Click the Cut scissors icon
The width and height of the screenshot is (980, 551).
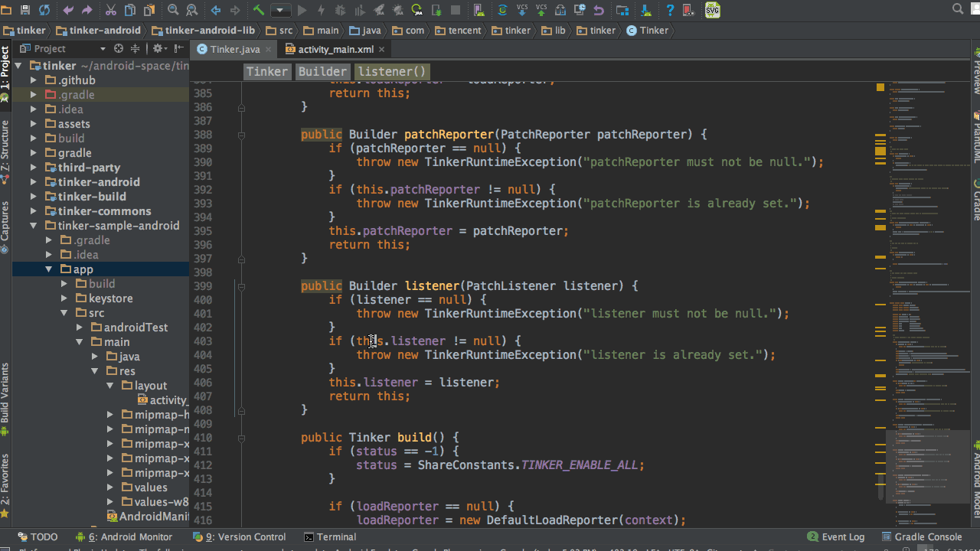[110, 10]
